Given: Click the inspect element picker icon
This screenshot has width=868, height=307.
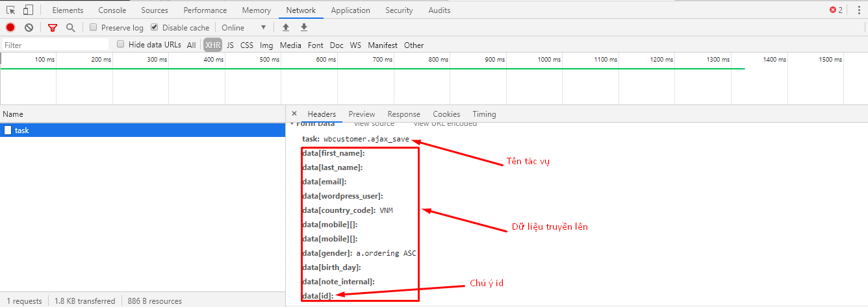Looking at the screenshot, I should point(11,10).
